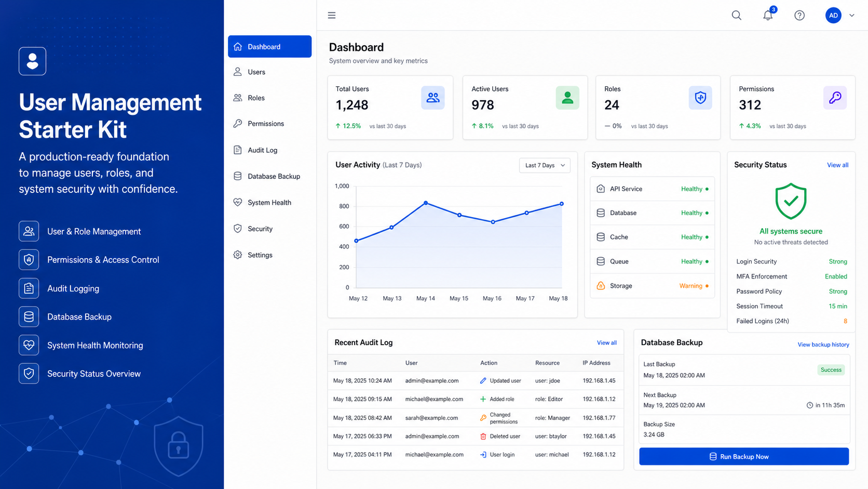The height and width of the screenshot is (489, 868).
Task: Click the Run Backup Now button
Action: 744,457
